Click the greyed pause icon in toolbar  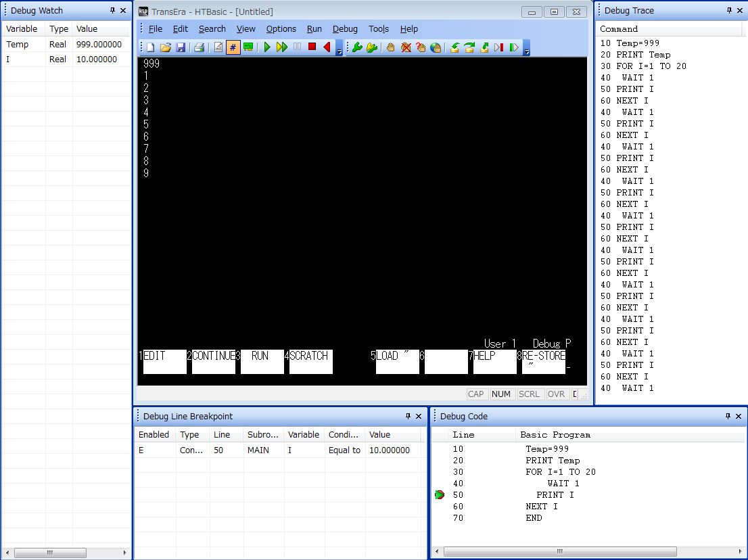click(297, 47)
